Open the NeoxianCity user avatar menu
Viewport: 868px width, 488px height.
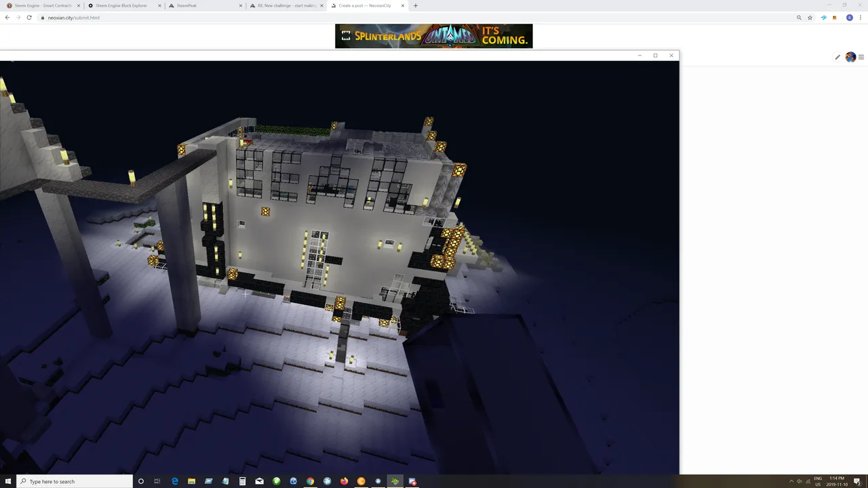click(x=850, y=57)
